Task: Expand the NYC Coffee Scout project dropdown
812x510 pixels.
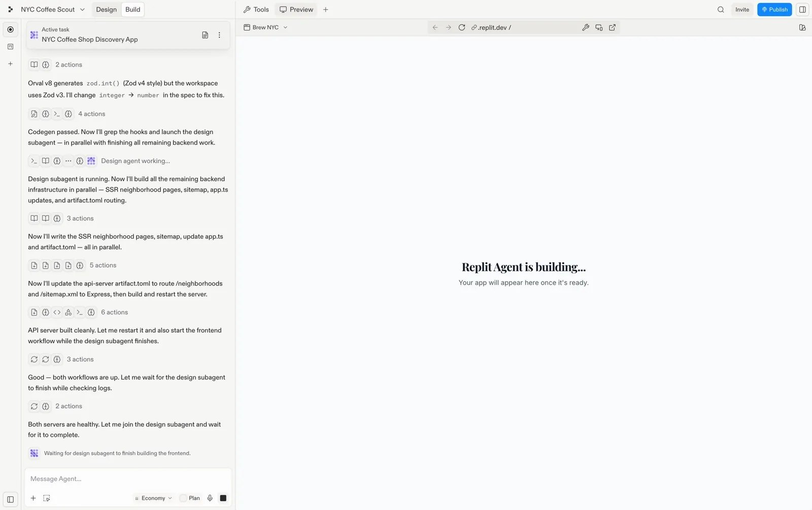Action: (52, 9)
